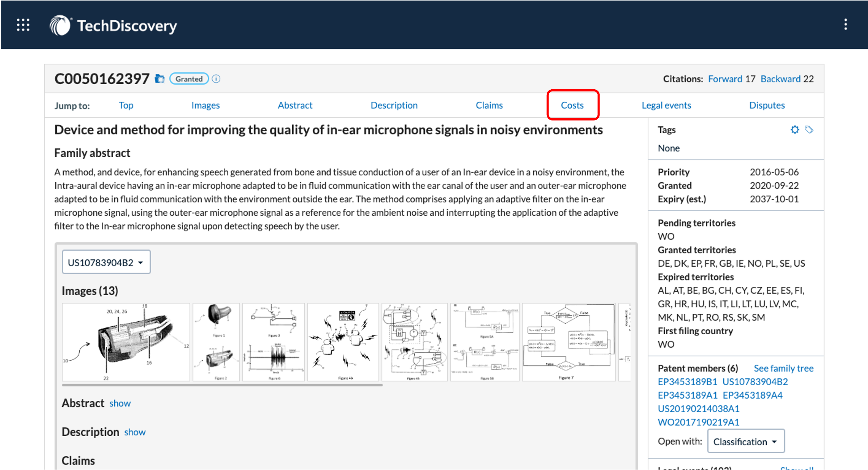Open the apps grid menu icon
Image resolution: width=868 pixels, height=470 pixels.
pyautogui.click(x=23, y=25)
